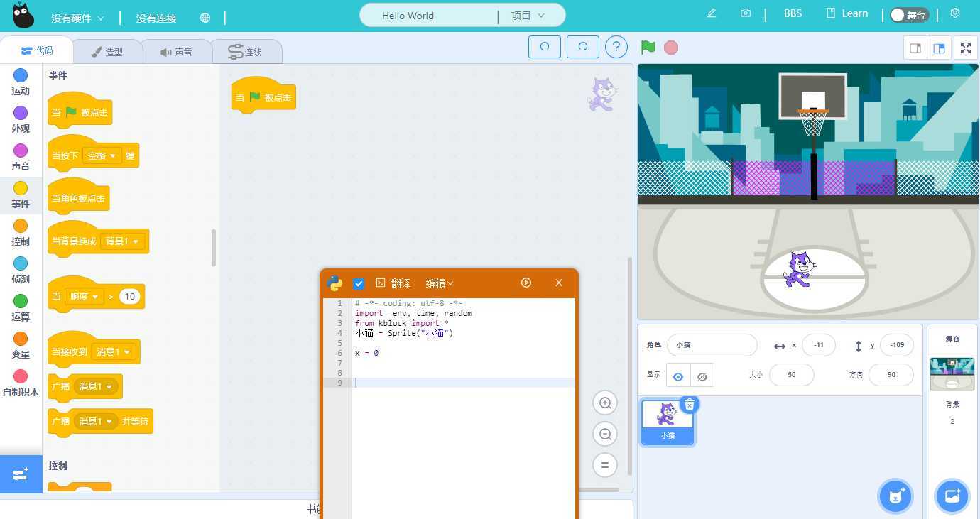Open the 没有硬件 hardware dropdown
The height and width of the screenshot is (519, 980).
pyautogui.click(x=77, y=18)
